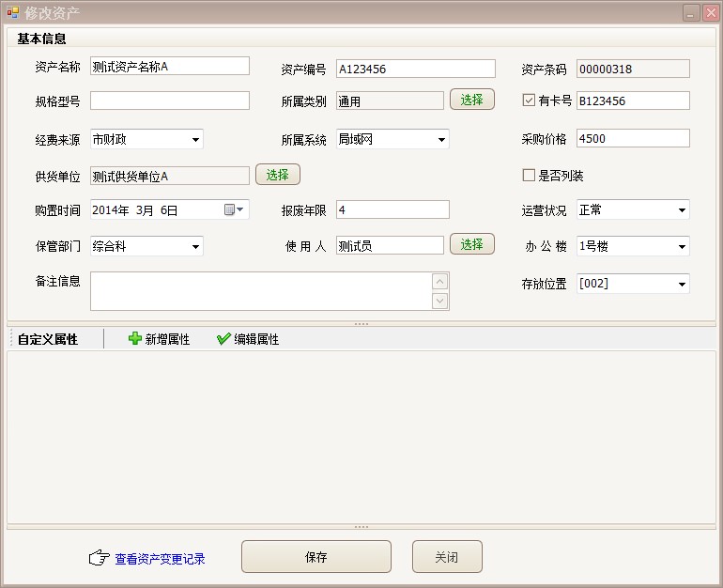Click the 编辑属性 toolbar label

256,339
